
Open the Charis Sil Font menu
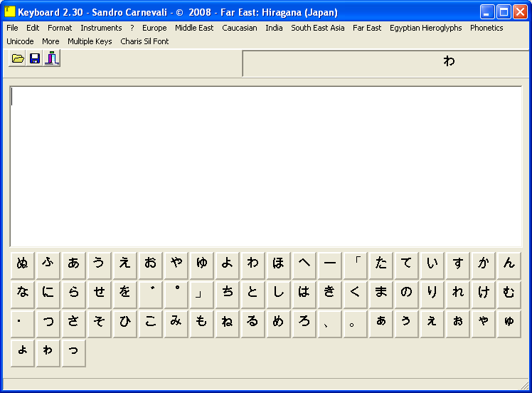pos(144,41)
